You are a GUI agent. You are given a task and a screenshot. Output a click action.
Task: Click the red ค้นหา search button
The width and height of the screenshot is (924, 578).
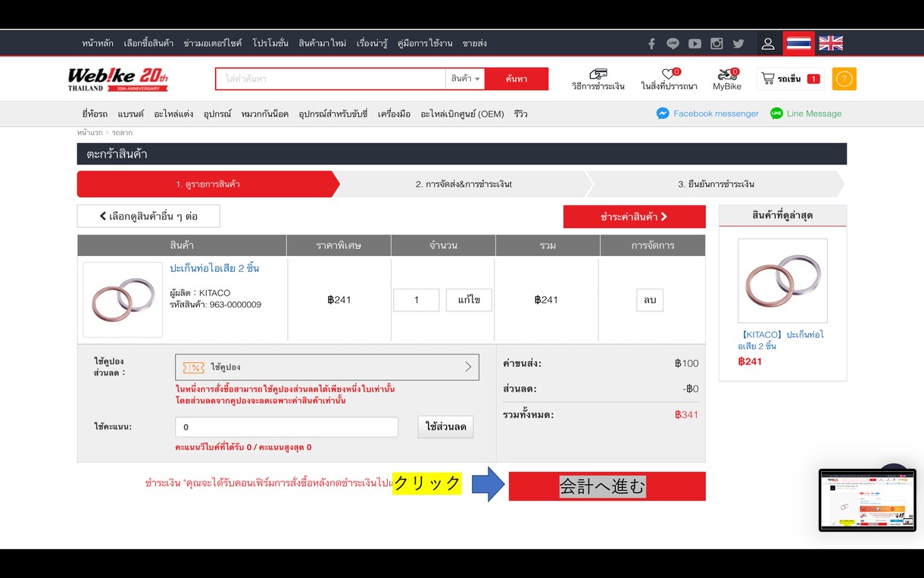coord(517,79)
